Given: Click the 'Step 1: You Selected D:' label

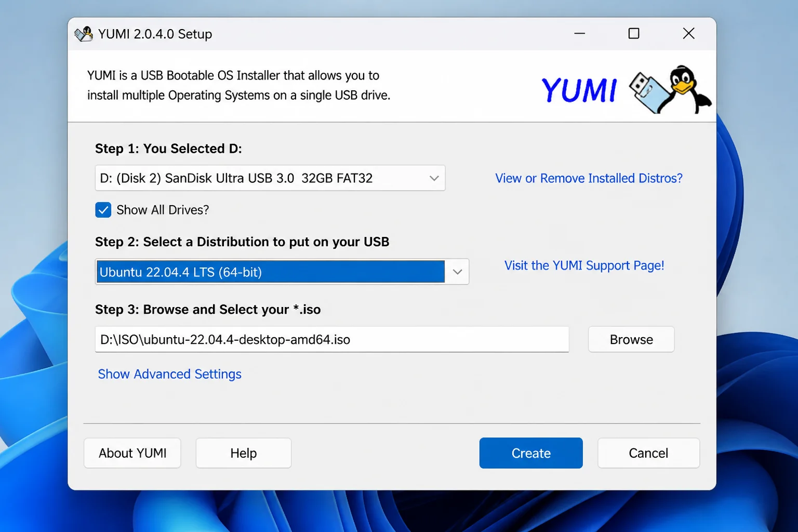Looking at the screenshot, I should click(168, 149).
